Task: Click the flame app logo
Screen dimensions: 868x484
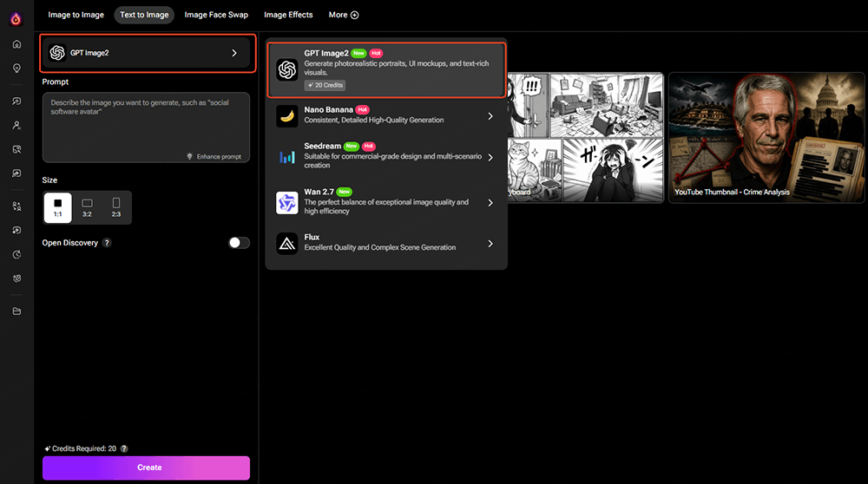Action: (16, 19)
